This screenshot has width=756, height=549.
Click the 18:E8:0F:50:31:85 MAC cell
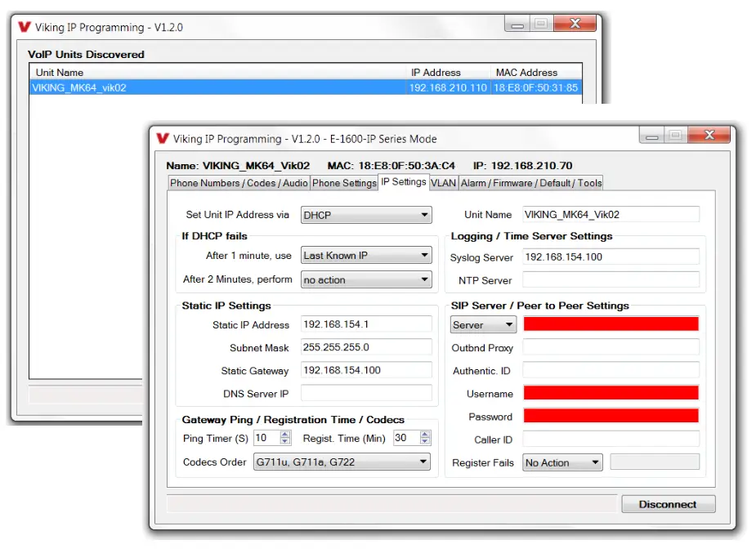click(x=535, y=87)
